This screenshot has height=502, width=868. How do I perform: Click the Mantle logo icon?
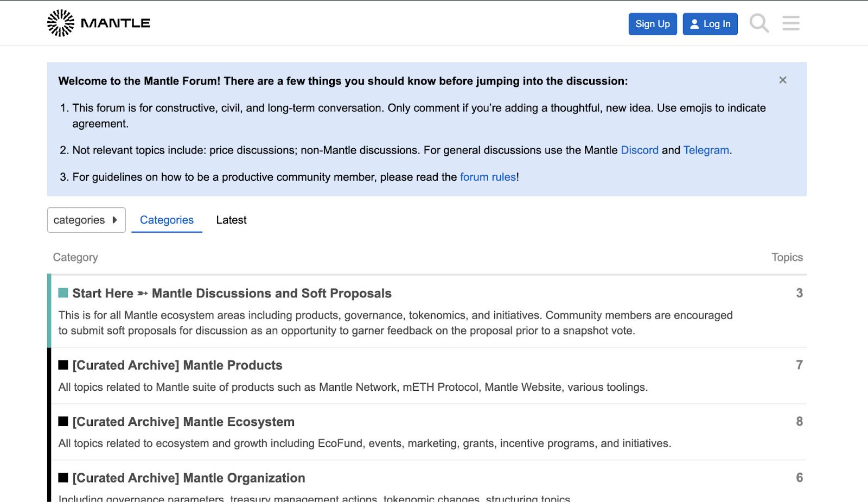60,23
